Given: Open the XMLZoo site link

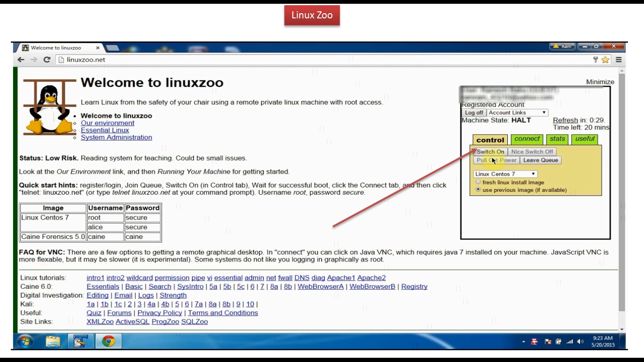Looking at the screenshot, I should pyautogui.click(x=100, y=322).
